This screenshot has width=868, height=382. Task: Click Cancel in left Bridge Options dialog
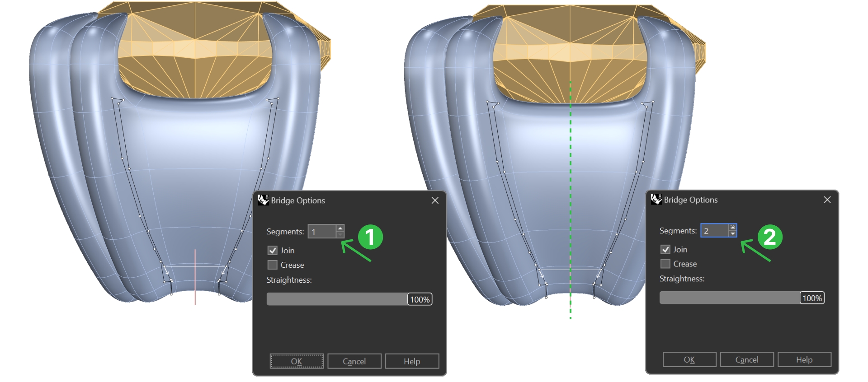click(354, 361)
